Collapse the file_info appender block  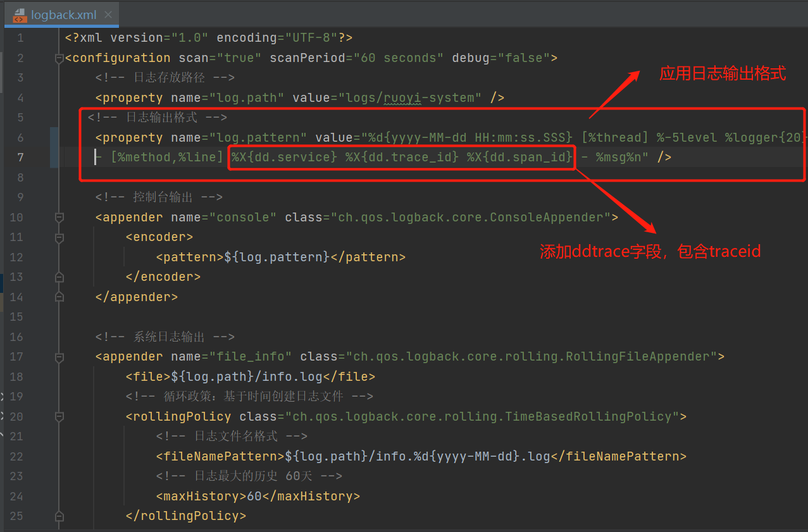pos(59,357)
